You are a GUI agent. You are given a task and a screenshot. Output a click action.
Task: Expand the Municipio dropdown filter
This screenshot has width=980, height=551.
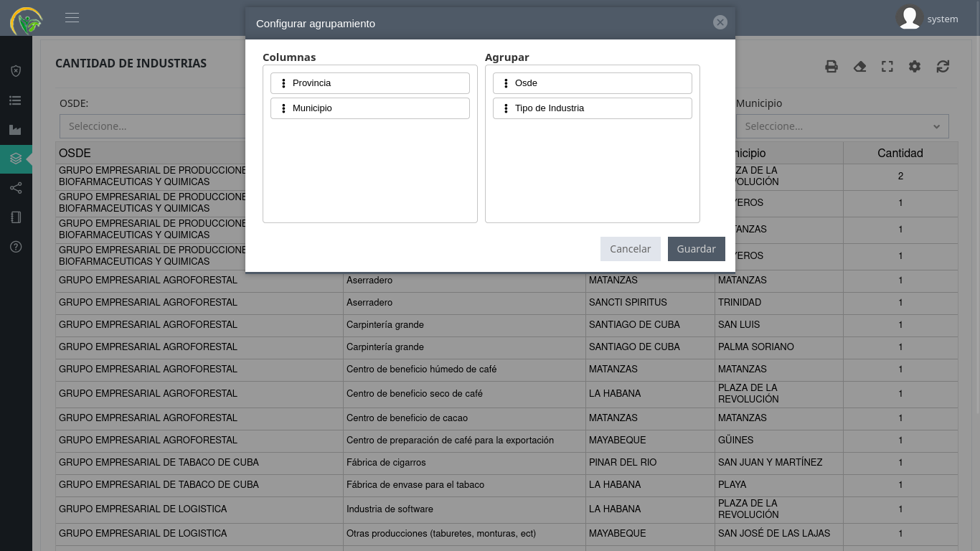tap(842, 126)
